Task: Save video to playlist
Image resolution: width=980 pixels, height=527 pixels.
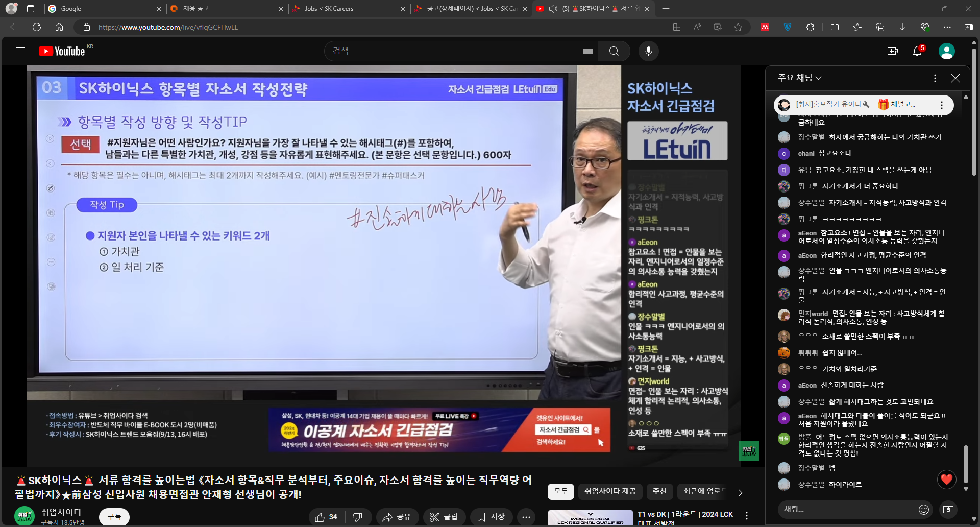Action: click(491, 517)
